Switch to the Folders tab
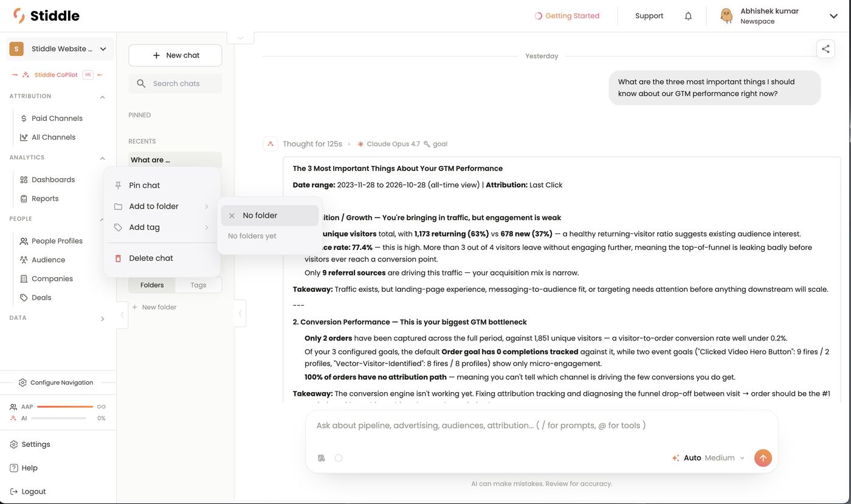The height and width of the screenshot is (504, 851). [152, 285]
